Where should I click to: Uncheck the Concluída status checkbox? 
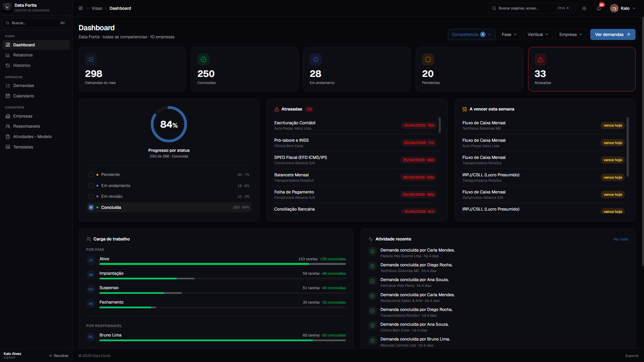click(x=91, y=208)
